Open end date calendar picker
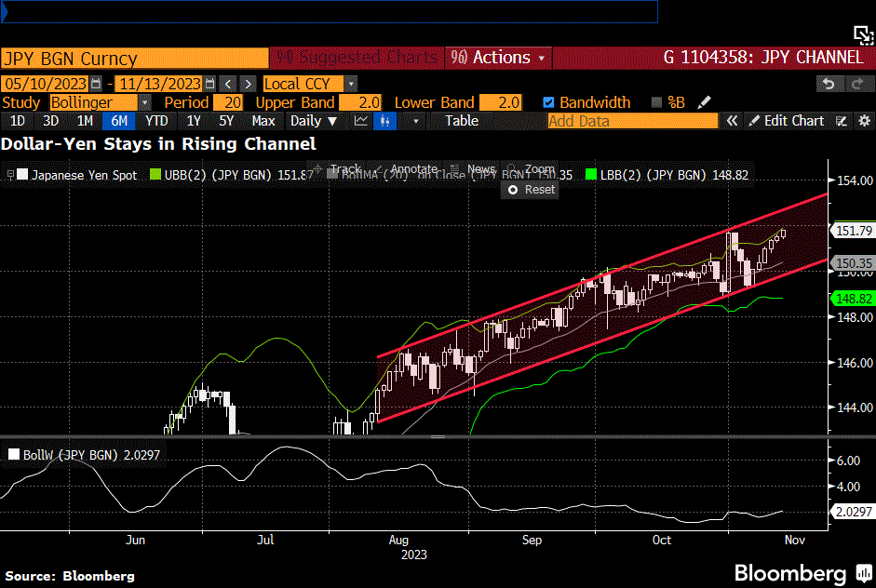This screenshot has height=588, width=876. click(210, 84)
